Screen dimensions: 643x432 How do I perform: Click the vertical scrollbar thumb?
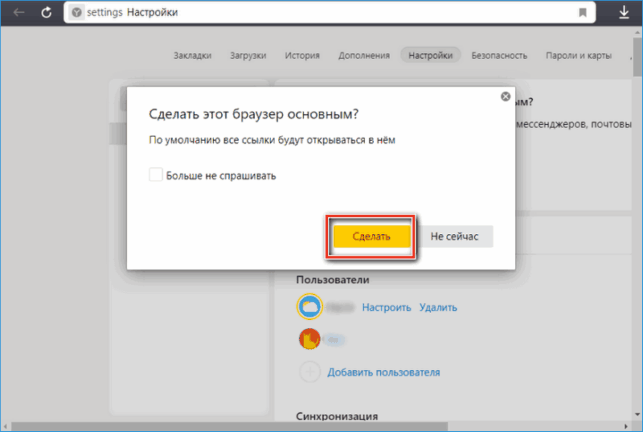pyautogui.click(x=637, y=57)
